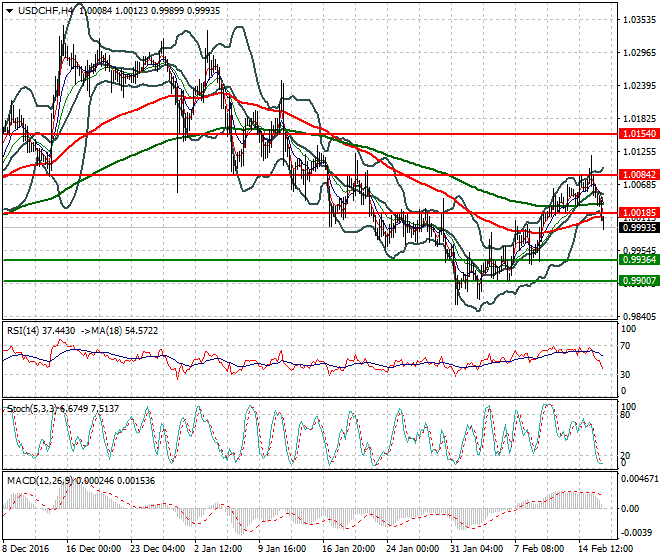Click the 8 Dec 2016 date label
This screenshot has width=660, height=560.
click(26, 549)
